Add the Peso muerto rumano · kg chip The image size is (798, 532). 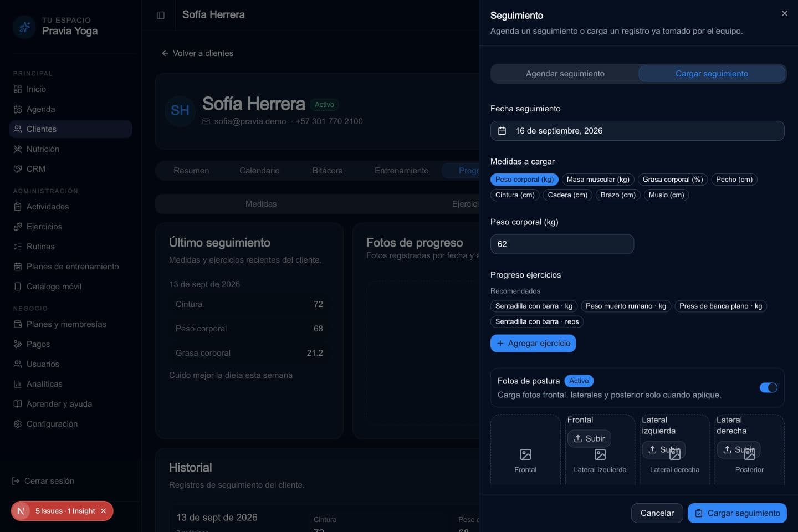point(626,306)
